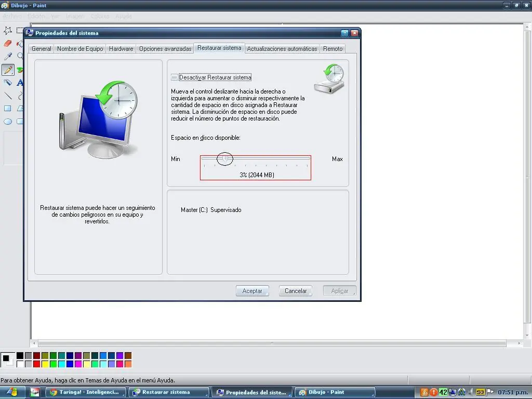Click the Cancelar button
The image size is (532, 399).
pos(296,291)
